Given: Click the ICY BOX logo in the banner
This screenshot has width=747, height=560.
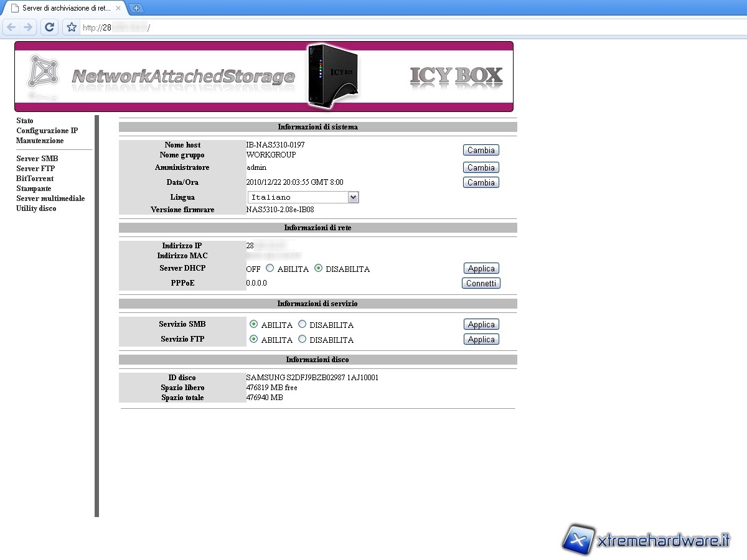Looking at the screenshot, I should click(x=456, y=76).
